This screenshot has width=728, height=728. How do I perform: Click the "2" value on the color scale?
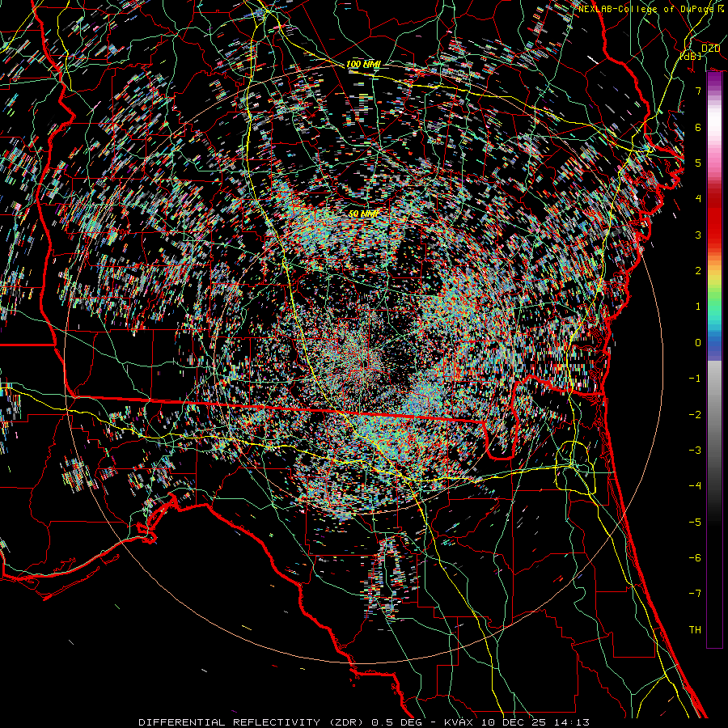(698, 271)
